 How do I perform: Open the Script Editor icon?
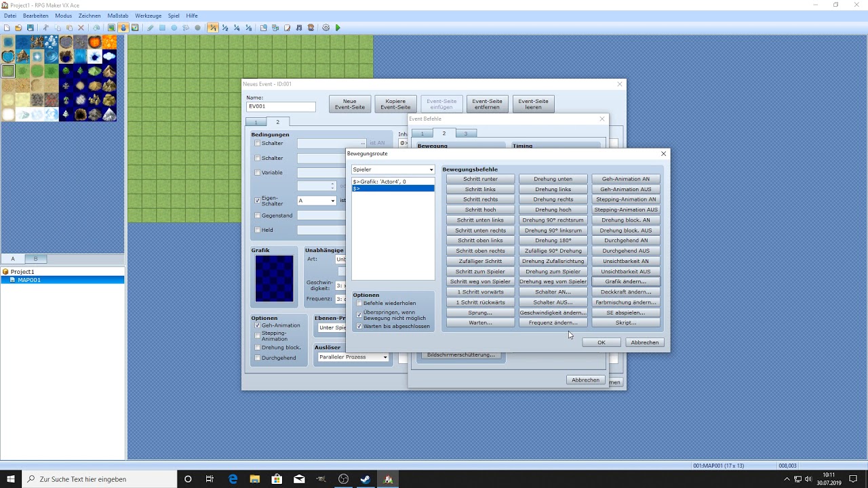pos(288,28)
